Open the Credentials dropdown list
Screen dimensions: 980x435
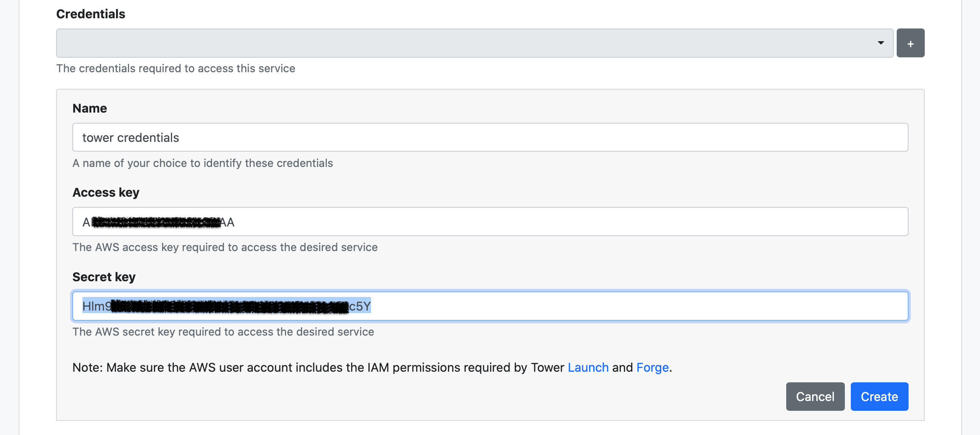(467, 43)
